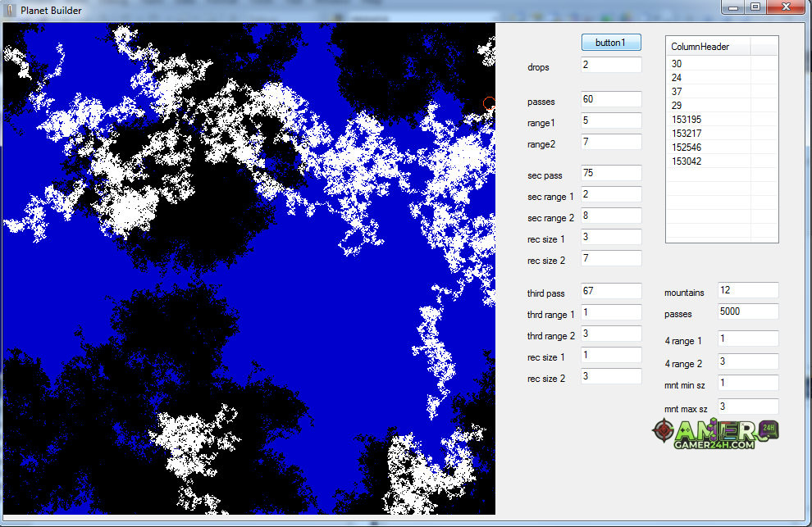Screen dimensions: 812x527
Task: Focus rec size 2 field under third pass
Action: 611,376
